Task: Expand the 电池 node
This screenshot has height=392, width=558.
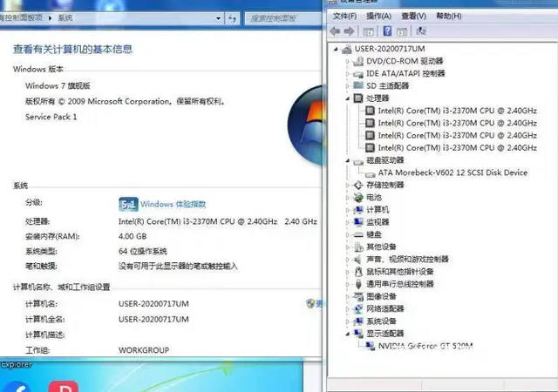Action: coord(348,198)
